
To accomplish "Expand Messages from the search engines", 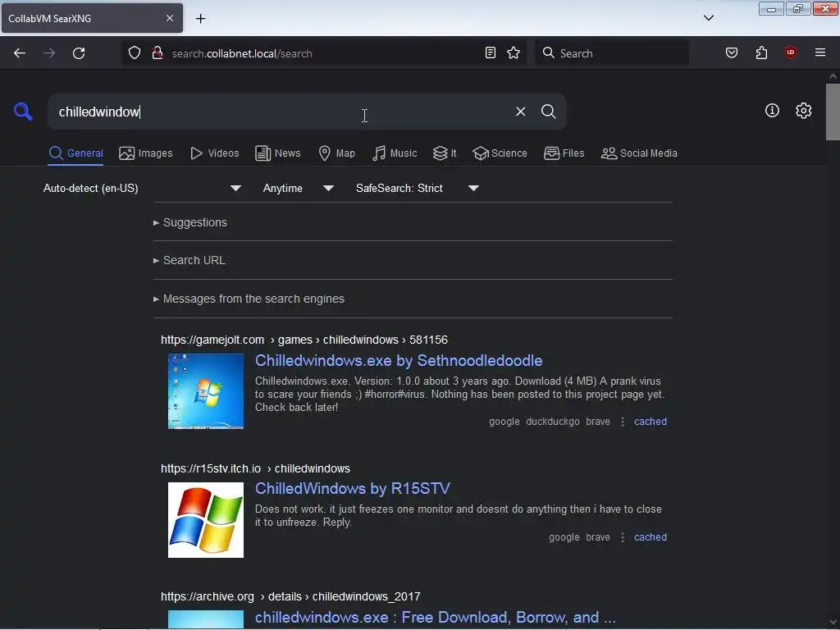I will (x=249, y=299).
